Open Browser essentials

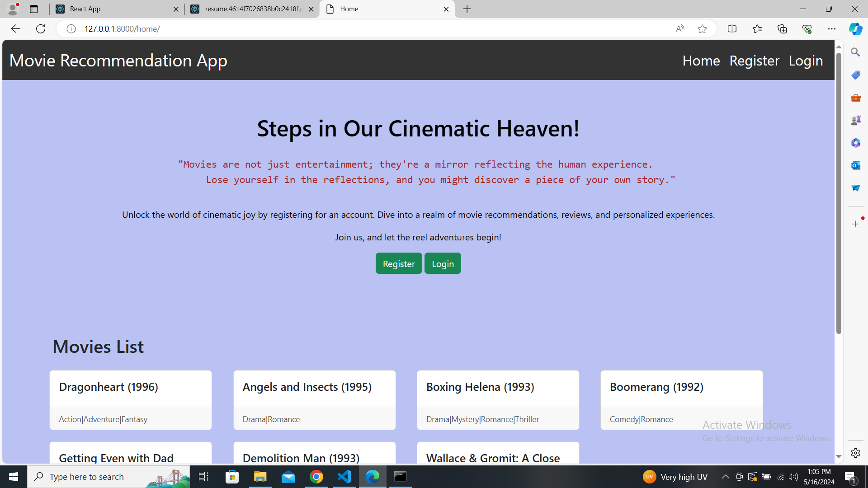[807, 28]
